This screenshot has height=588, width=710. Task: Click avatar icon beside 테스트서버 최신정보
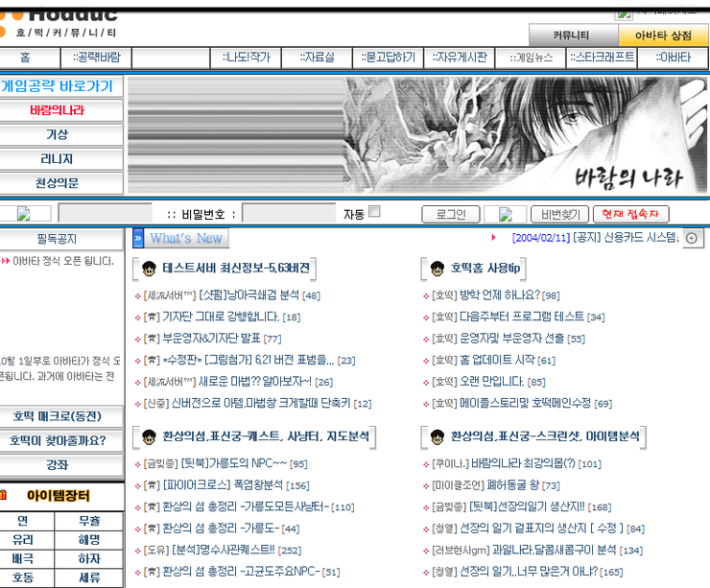[x=149, y=269]
